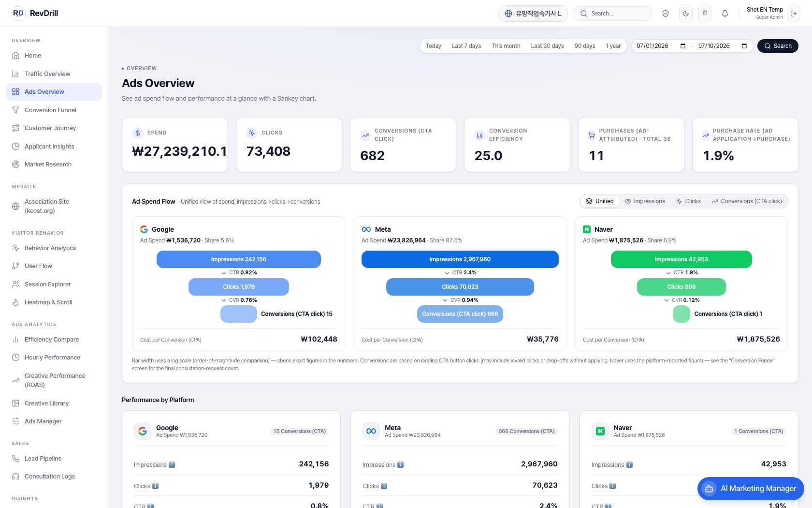The height and width of the screenshot is (508, 812).
Task: Open Traffic Overview in sidebar
Action: pos(54,74)
